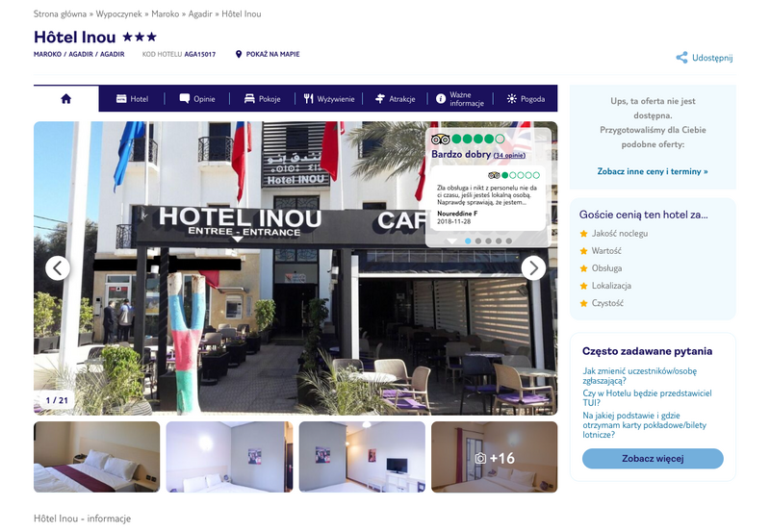Click the Udostępnij share icon
This screenshot has width=770, height=532.
(x=681, y=58)
